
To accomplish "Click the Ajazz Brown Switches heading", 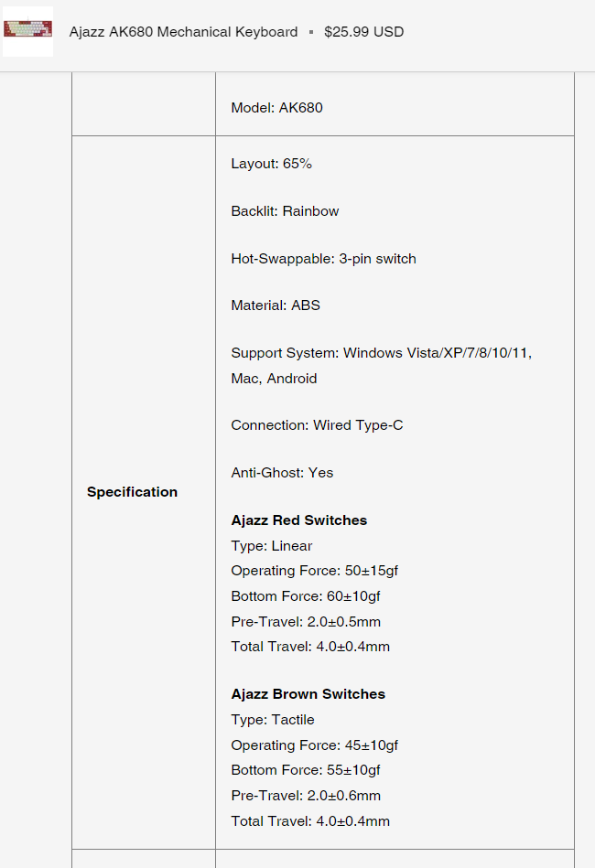I will coord(308,694).
